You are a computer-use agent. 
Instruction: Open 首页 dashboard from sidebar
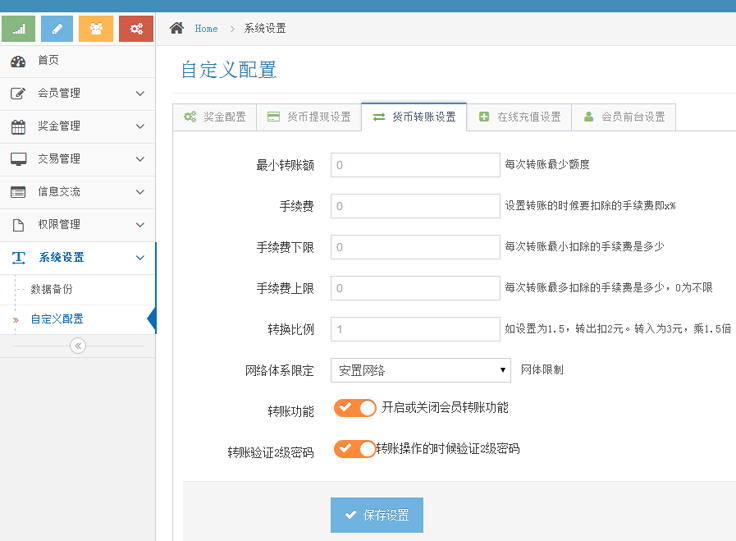48,60
